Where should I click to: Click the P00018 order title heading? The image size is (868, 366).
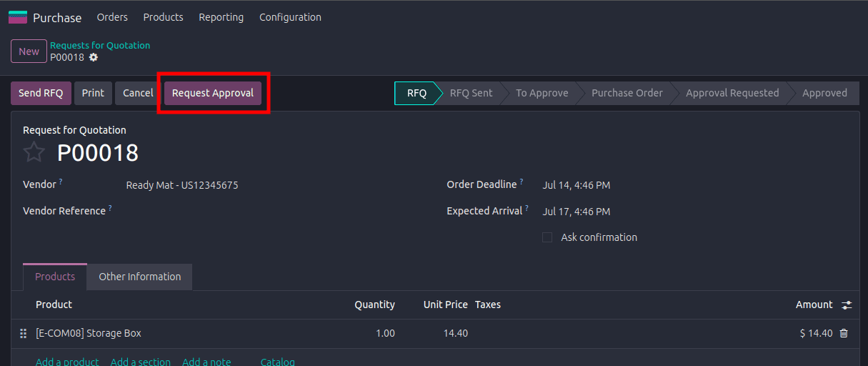[x=98, y=152]
